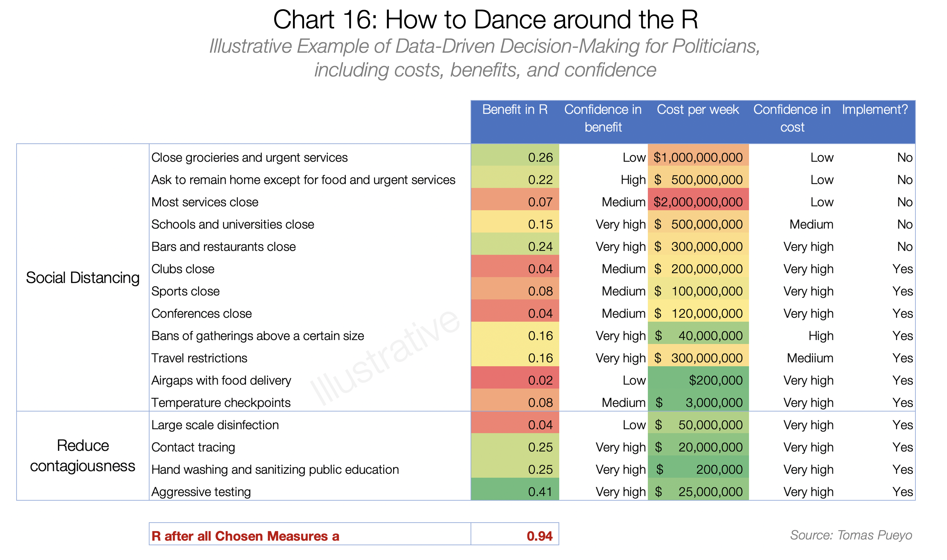Click the 'Implement?' column header
The height and width of the screenshot is (560, 947).
875,110
